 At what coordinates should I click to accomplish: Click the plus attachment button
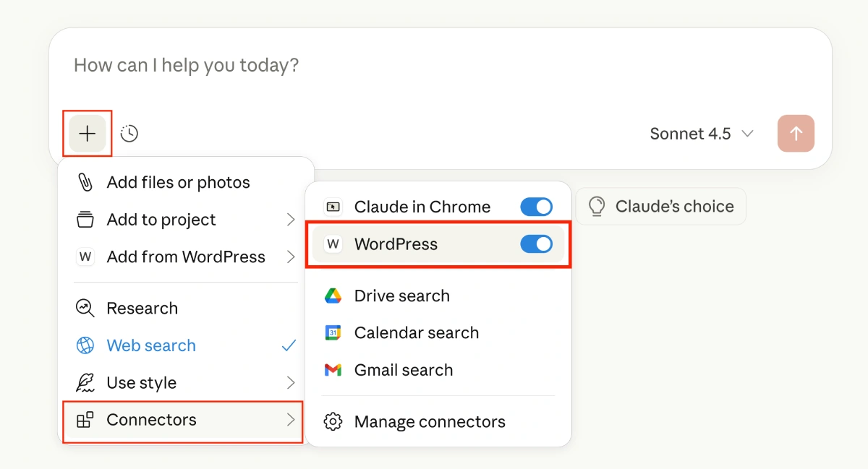coord(88,133)
